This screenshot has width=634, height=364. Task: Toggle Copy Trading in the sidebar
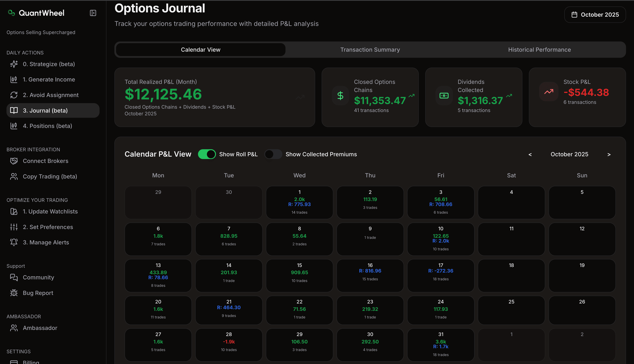pyautogui.click(x=14, y=176)
